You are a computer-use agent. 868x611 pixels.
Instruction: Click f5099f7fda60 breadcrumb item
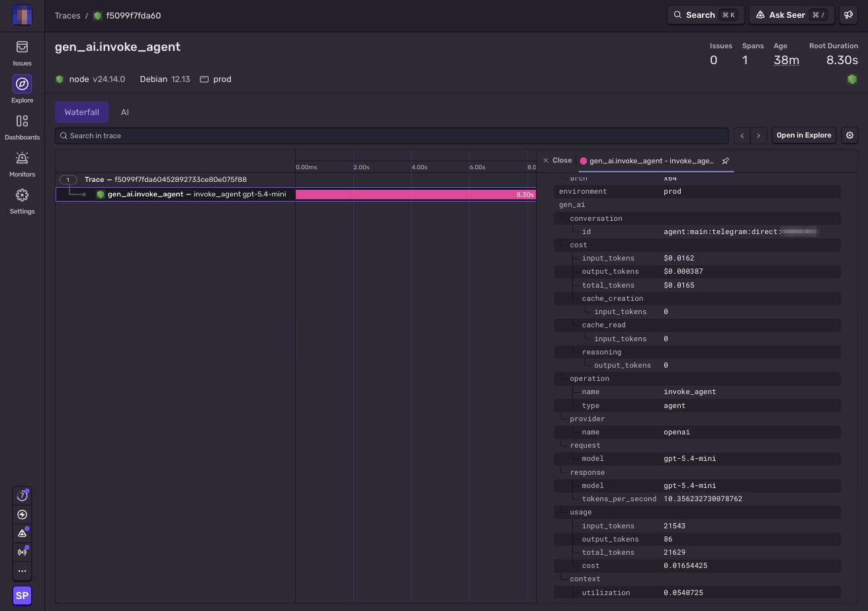click(x=133, y=15)
